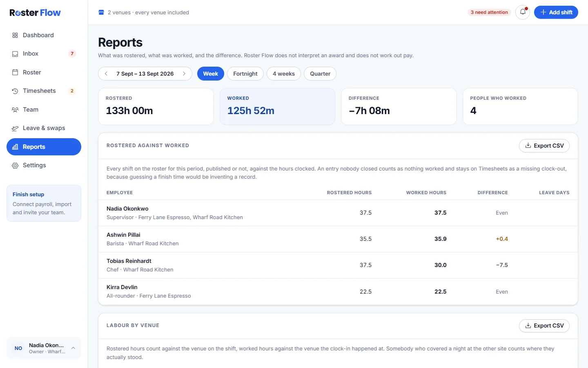This screenshot has height=368, width=588.
Task: Export Rostered Against Worked CSV
Action: coord(544,146)
